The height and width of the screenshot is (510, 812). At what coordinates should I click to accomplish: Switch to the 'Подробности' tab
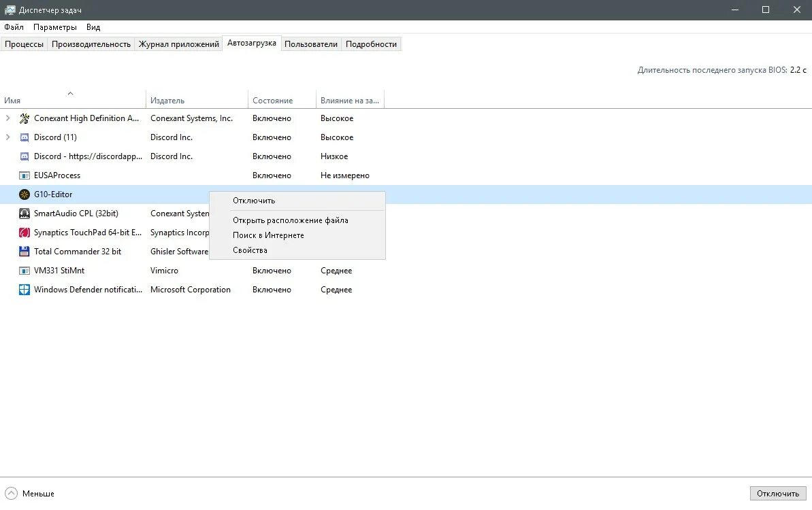pos(372,44)
